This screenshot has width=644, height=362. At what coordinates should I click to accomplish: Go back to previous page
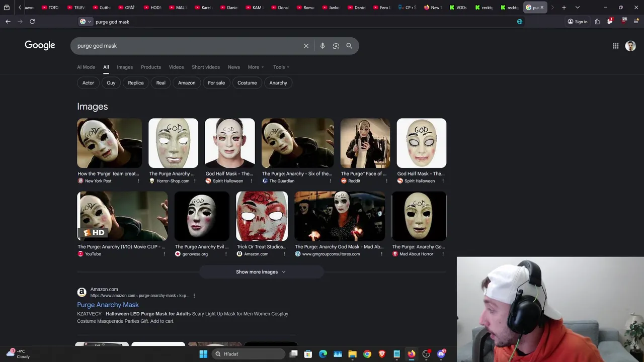pos(8,22)
